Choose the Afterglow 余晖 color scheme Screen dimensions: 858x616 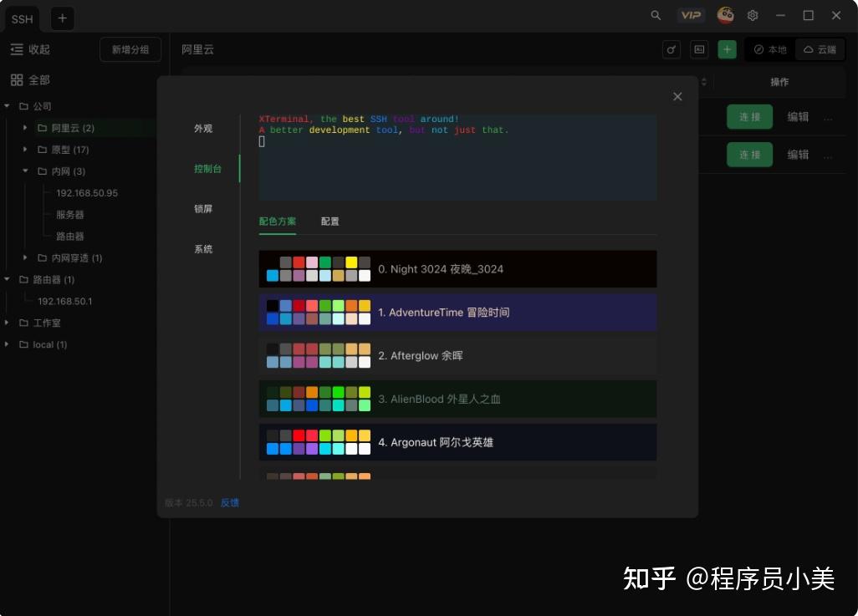click(x=457, y=355)
